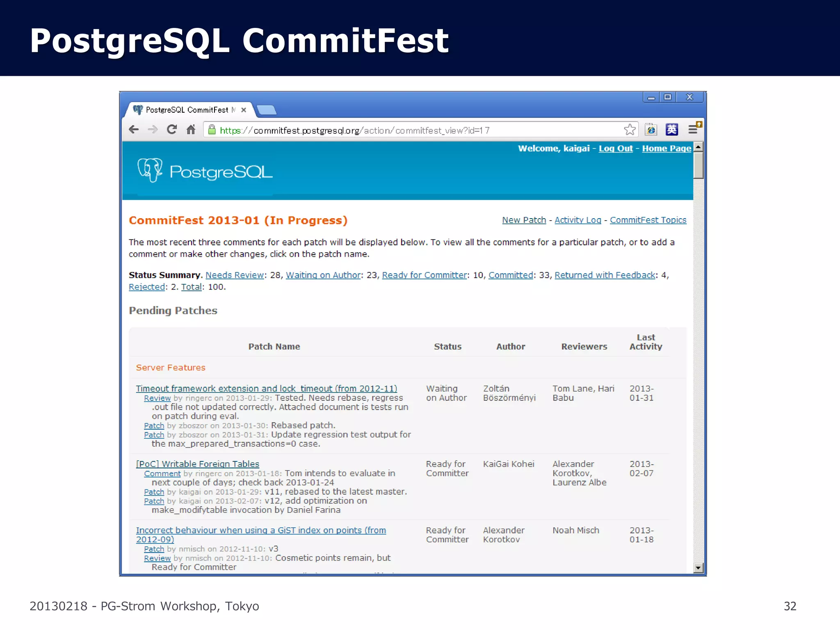Click the blue translation extension icon
The height and width of the screenshot is (630, 840).
pos(672,130)
